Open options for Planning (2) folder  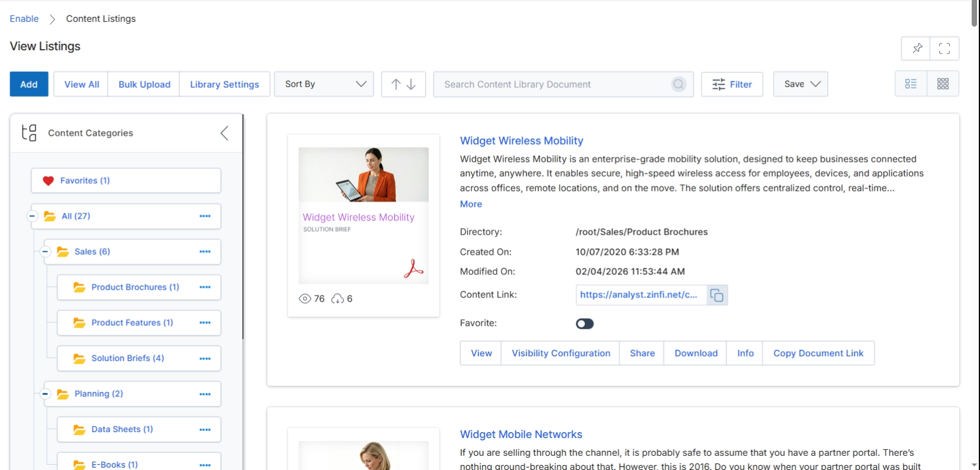click(205, 394)
